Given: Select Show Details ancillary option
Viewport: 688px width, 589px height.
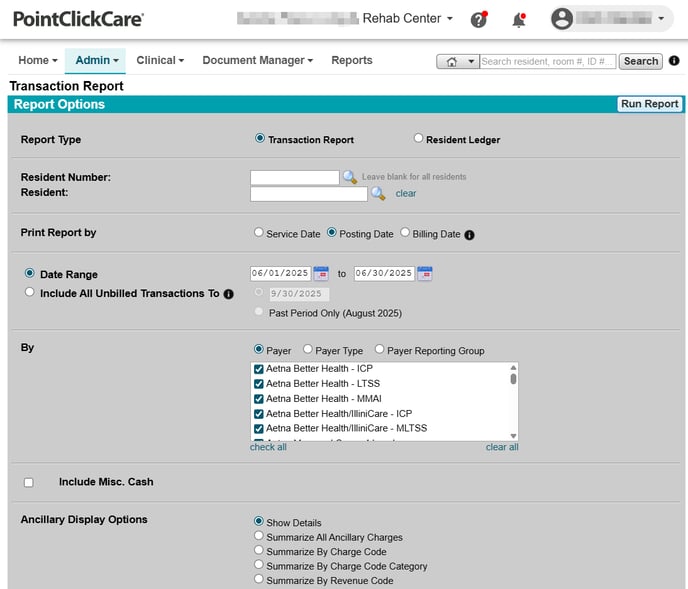Looking at the screenshot, I should [259, 521].
